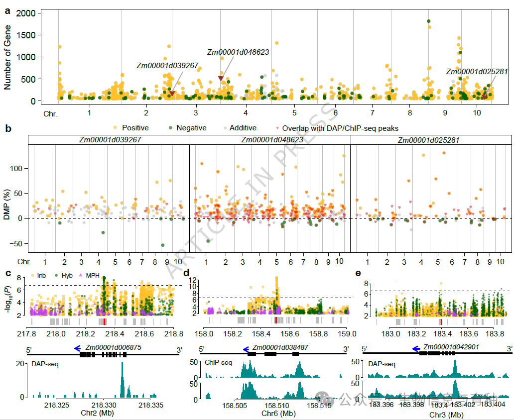Click the 'Chr3 (Mb)' axis title
The height and width of the screenshot is (420, 514).
(x=446, y=415)
